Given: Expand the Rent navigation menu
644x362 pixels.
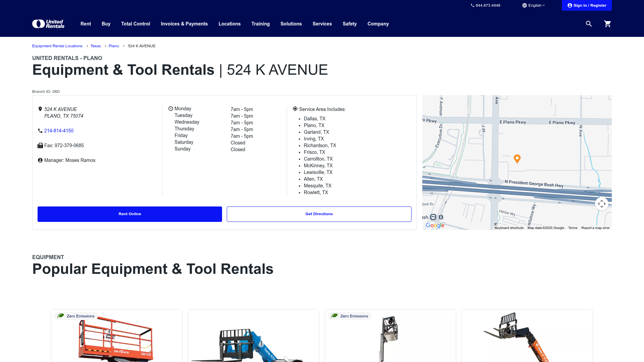Looking at the screenshot, I should point(86,24).
